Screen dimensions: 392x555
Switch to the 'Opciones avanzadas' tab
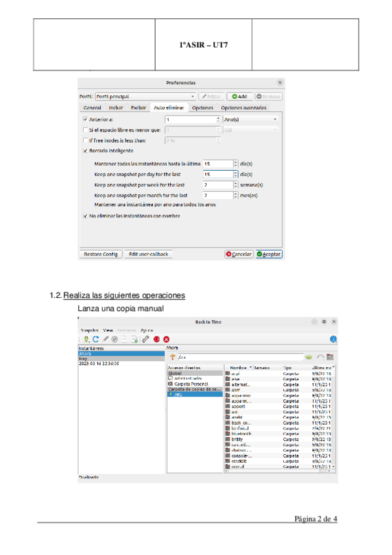pyautogui.click(x=243, y=107)
